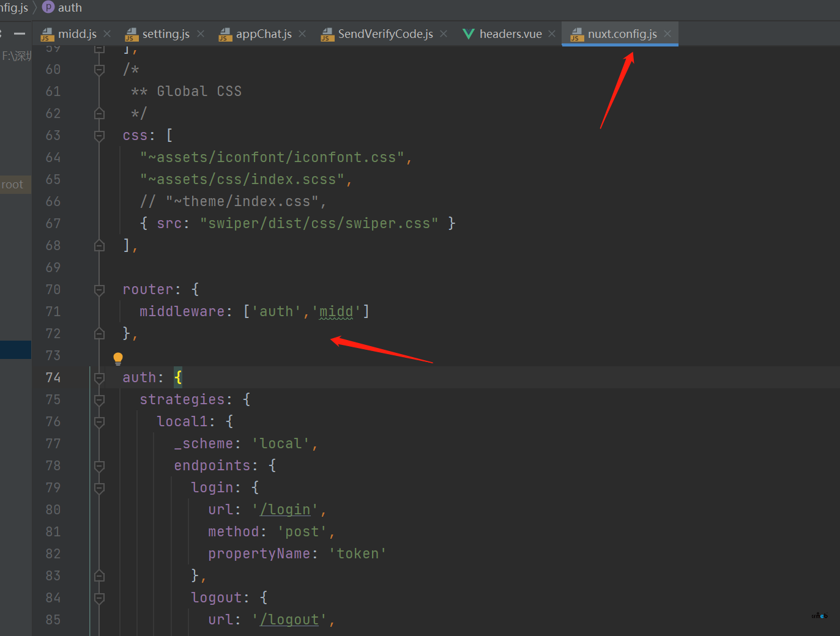Collapse the router block at line 70
Screen dimensions: 840x636
click(x=99, y=290)
